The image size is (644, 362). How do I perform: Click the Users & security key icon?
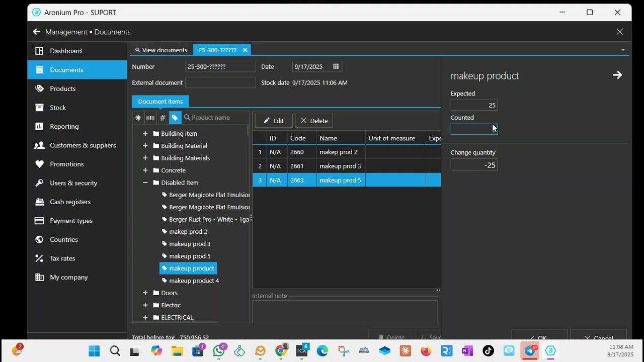[39, 183]
